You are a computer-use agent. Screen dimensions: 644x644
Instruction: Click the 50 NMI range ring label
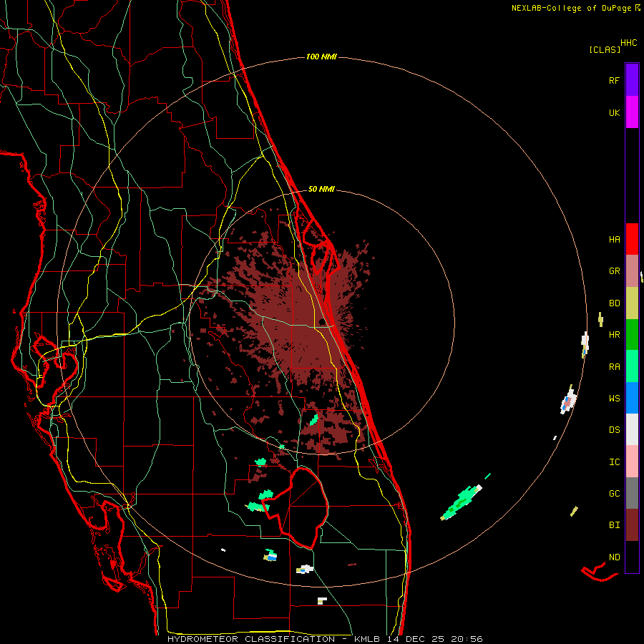point(321,189)
